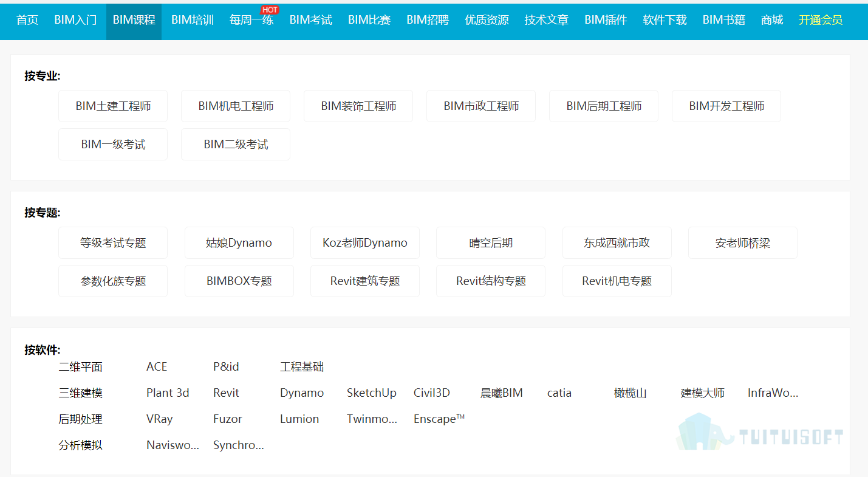Screen dimensions: 868x477
Task: Select the 参数化族专题 button
Action: click(x=113, y=281)
